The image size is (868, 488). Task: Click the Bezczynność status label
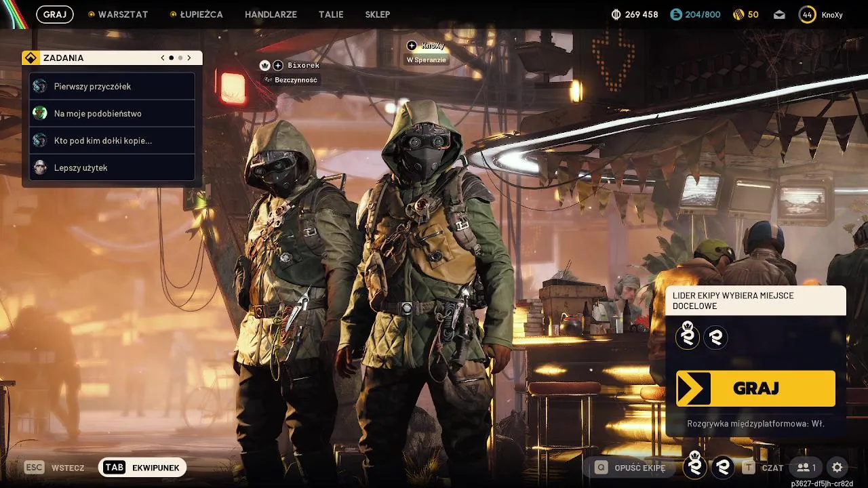pos(292,80)
